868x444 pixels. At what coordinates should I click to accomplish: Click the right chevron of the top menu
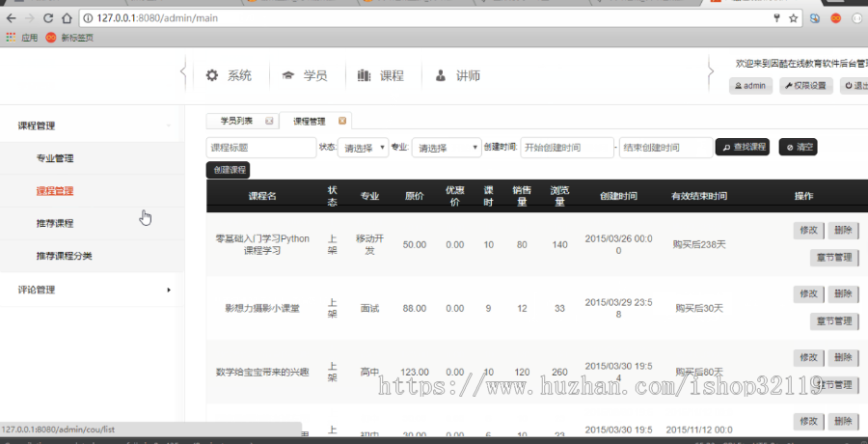point(711,72)
